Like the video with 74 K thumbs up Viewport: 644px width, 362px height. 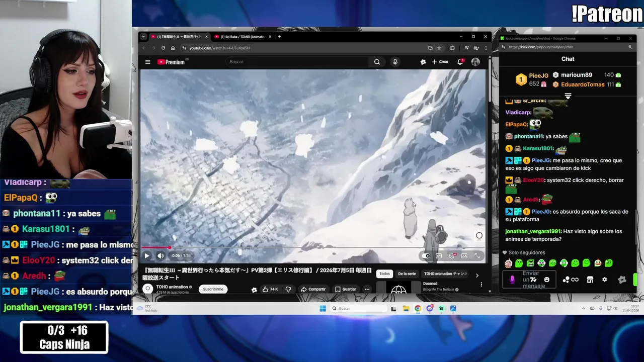pos(270,289)
